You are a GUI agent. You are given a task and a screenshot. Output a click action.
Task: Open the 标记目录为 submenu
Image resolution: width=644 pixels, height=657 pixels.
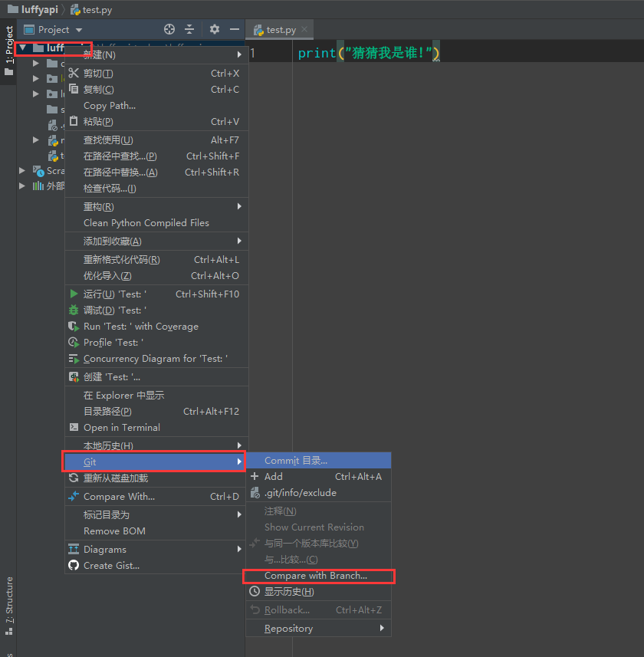pyautogui.click(x=156, y=515)
